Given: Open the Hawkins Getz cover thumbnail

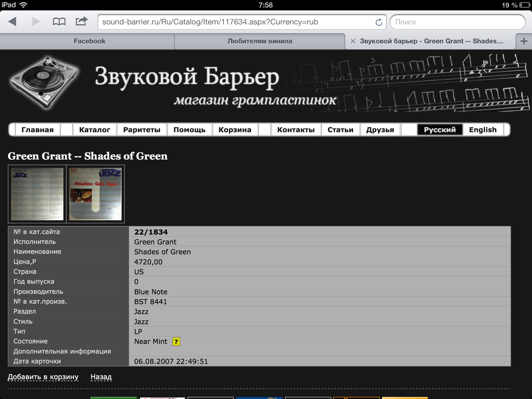Looking at the screenshot, I should point(95,194).
